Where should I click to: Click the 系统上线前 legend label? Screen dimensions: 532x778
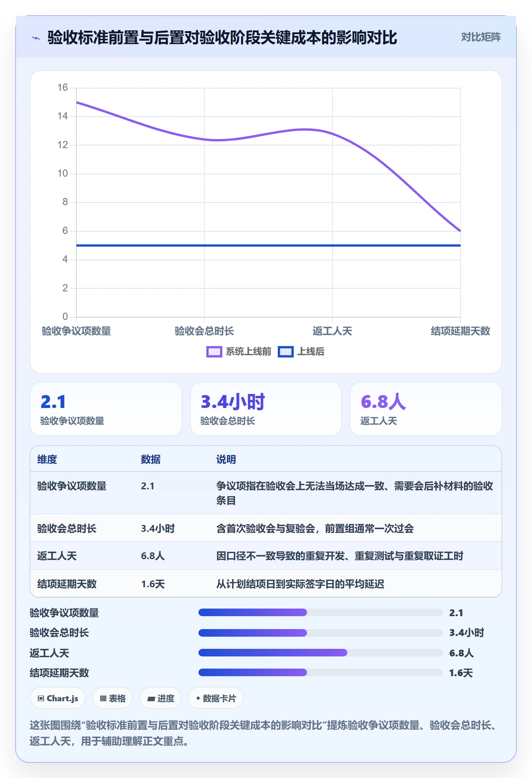(249, 352)
